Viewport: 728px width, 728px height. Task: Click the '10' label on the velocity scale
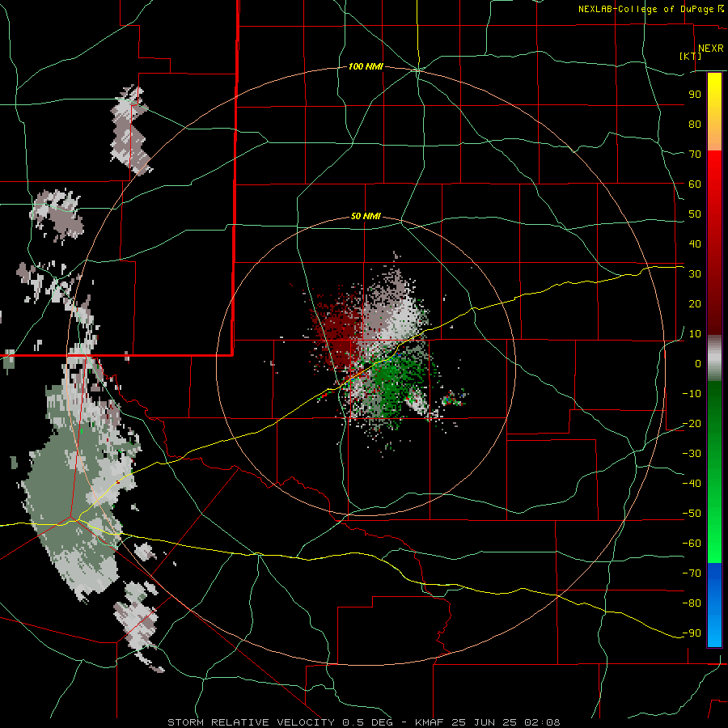pyautogui.click(x=695, y=334)
